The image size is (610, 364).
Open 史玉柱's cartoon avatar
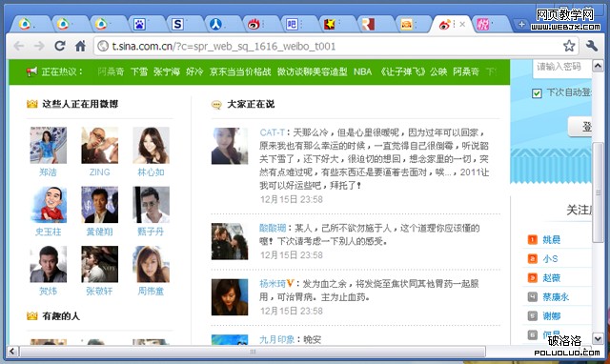pyautogui.click(x=49, y=205)
